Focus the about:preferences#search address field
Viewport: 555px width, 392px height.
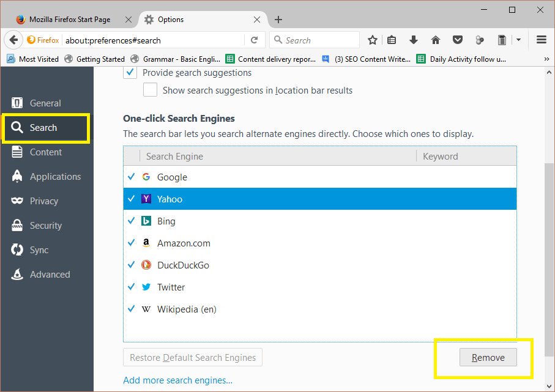point(154,40)
